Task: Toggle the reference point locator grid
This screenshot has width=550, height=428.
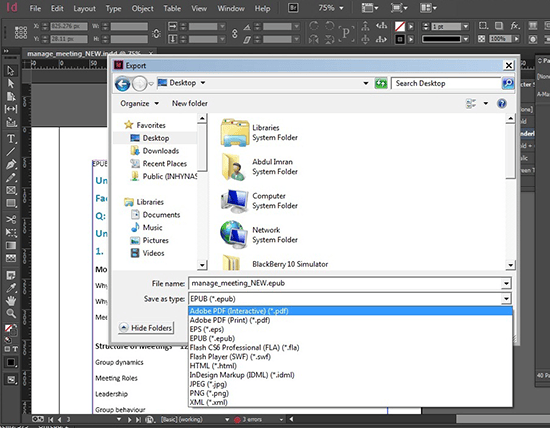Action: (21, 33)
